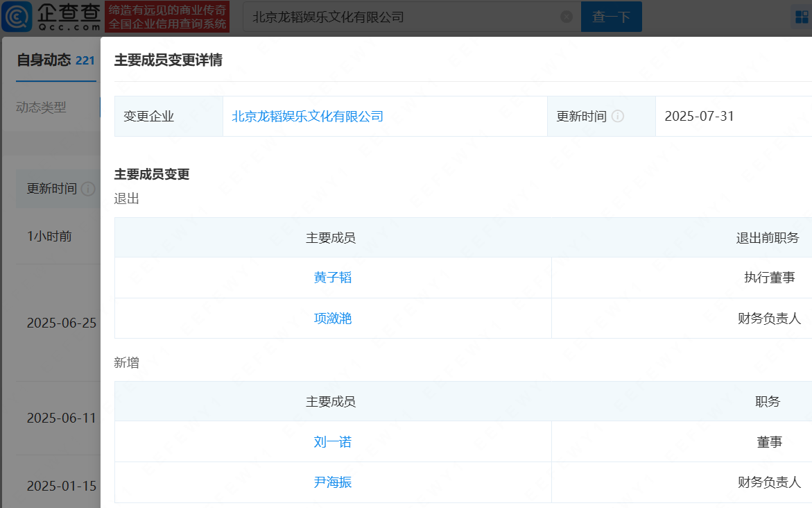The height and width of the screenshot is (508, 812).
Task: Select the 变更企业 label cell
Action: [x=169, y=116]
